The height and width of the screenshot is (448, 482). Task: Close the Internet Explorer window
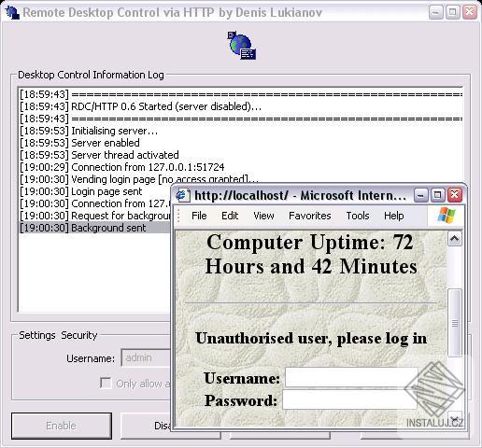tap(455, 195)
